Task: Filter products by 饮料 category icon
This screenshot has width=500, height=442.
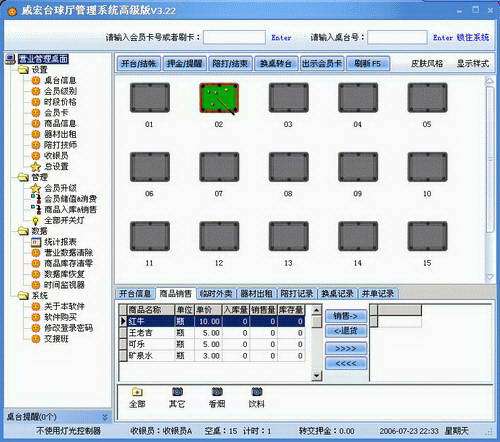Action: point(256,392)
